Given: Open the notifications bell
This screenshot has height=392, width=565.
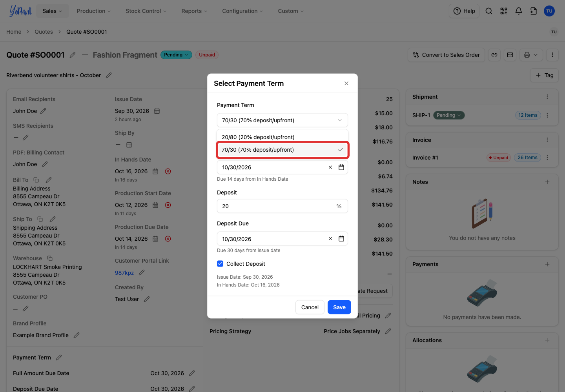Looking at the screenshot, I should (519, 11).
